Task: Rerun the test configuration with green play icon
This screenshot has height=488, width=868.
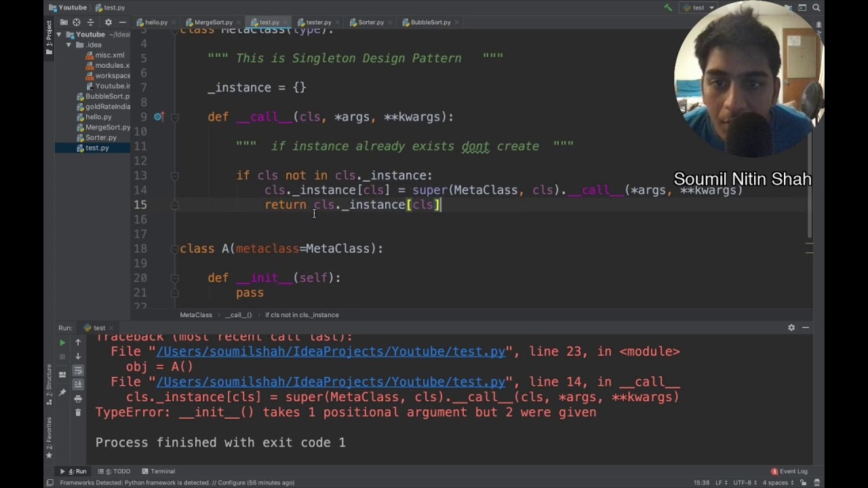Action: click(62, 343)
